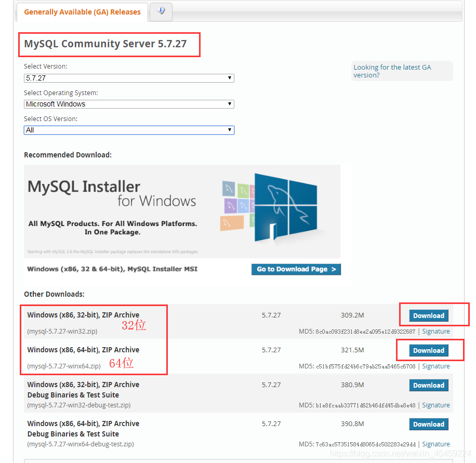Expand the Select Version 5.7.27 dropdown
Screen dimensions: 476x463
pos(129,78)
